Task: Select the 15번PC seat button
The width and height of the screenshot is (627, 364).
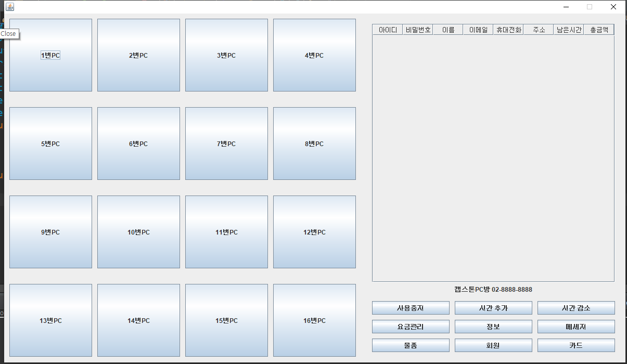Action: click(226, 320)
